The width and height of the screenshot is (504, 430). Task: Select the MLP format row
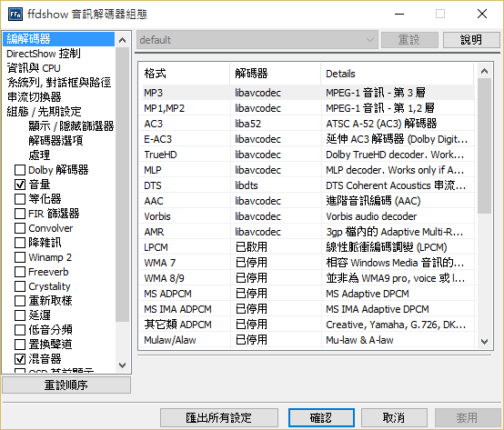click(x=307, y=170)
